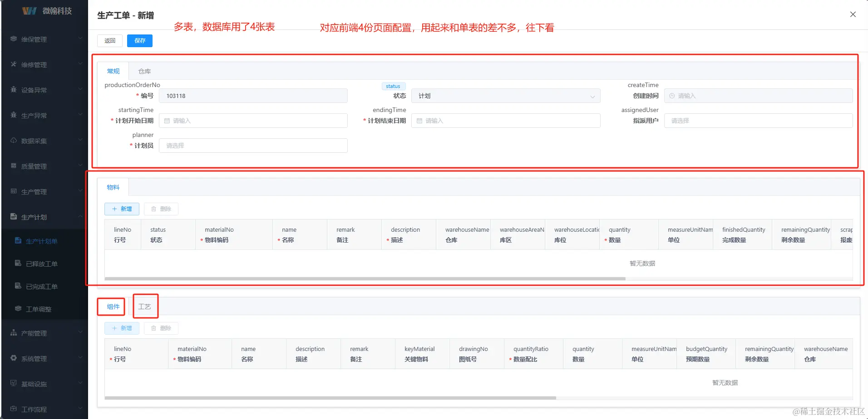Click the 返回 button
The image size is (868, 419).
pos(110,41)
